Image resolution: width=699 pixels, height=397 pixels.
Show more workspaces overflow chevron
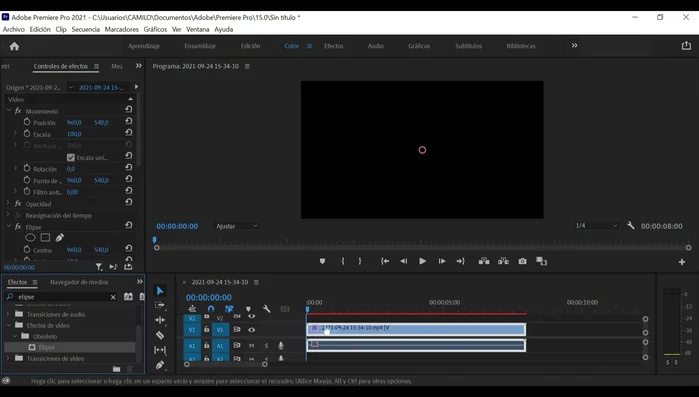click(x=575, y=45)
